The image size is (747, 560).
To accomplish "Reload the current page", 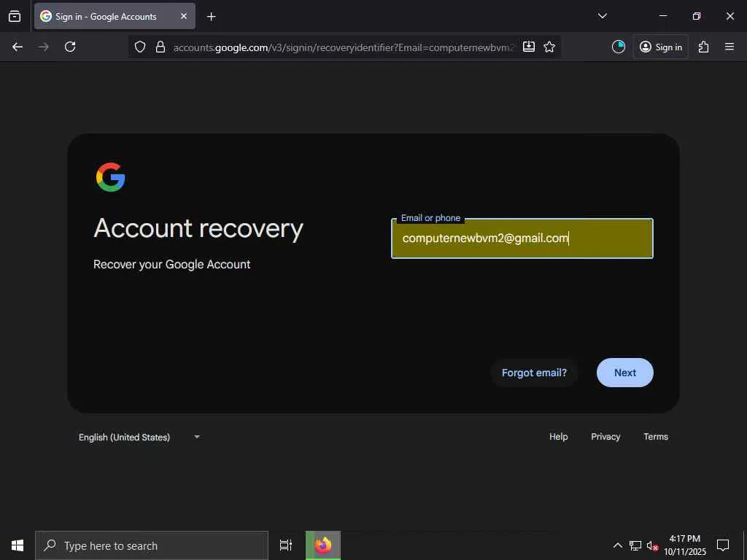I will click(x=70, y=47).
